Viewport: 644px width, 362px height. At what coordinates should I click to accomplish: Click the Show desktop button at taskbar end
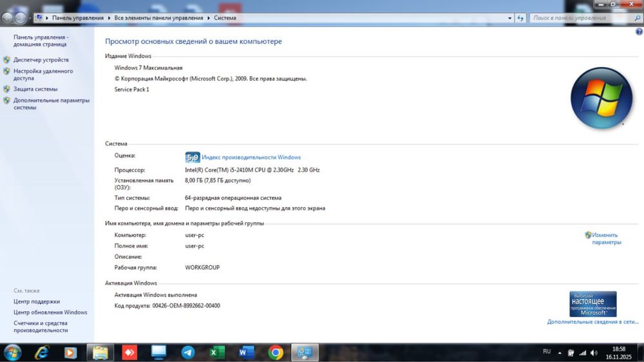click(641, 352)
